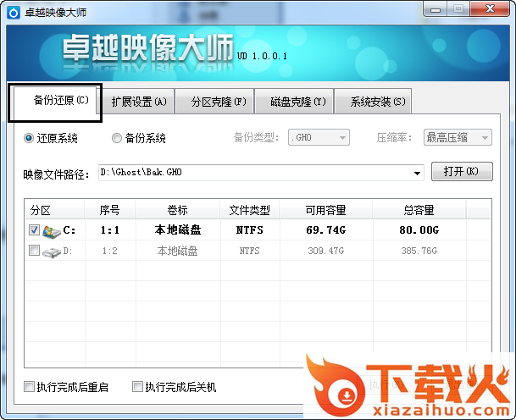Switch to the 系统安装(S) tab

pos(373,102)
